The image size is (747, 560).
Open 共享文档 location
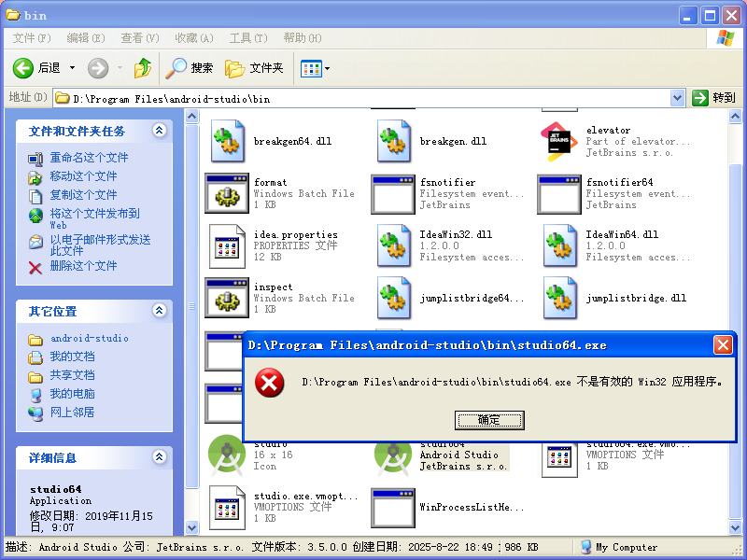coord(73,375)
